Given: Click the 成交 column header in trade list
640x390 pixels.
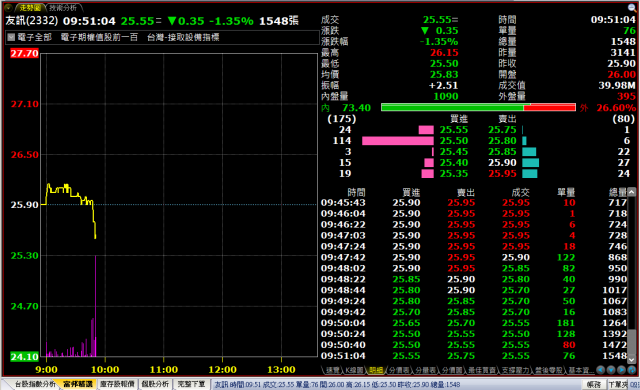Looking at the screenshot, I should pos(520,192).
